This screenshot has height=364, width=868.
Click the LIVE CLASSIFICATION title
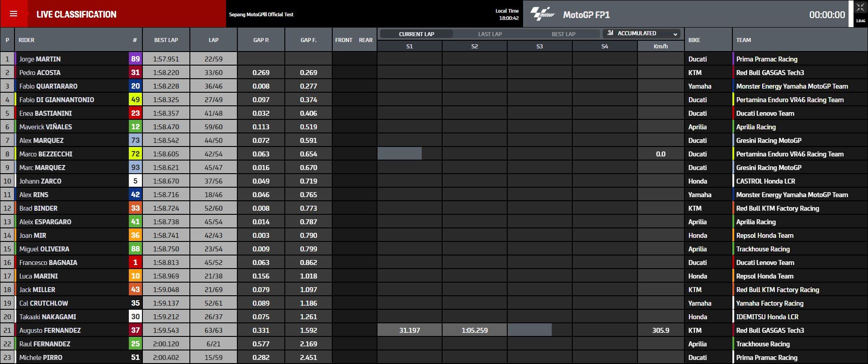76,14
